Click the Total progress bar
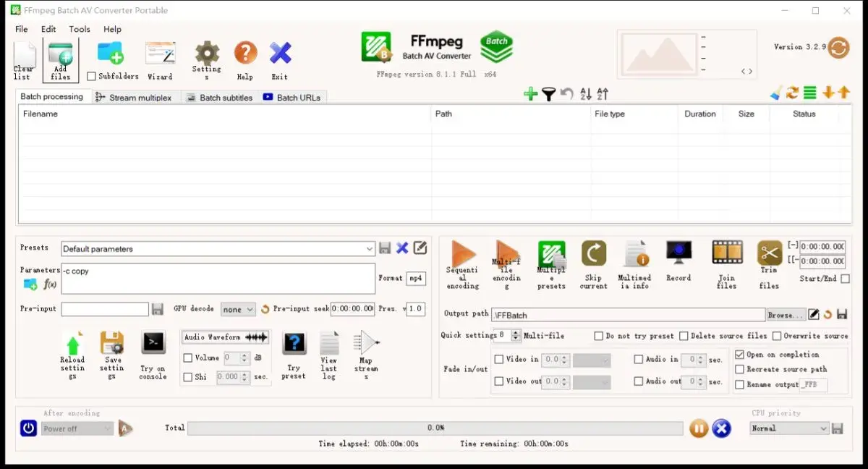The image size is (868, 469). (435, 428)
